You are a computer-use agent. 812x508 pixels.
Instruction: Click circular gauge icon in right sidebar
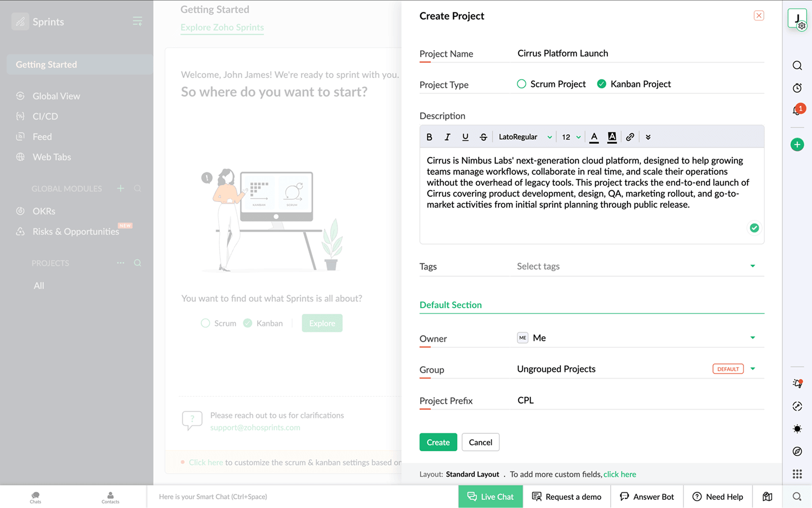coord(797,406)
